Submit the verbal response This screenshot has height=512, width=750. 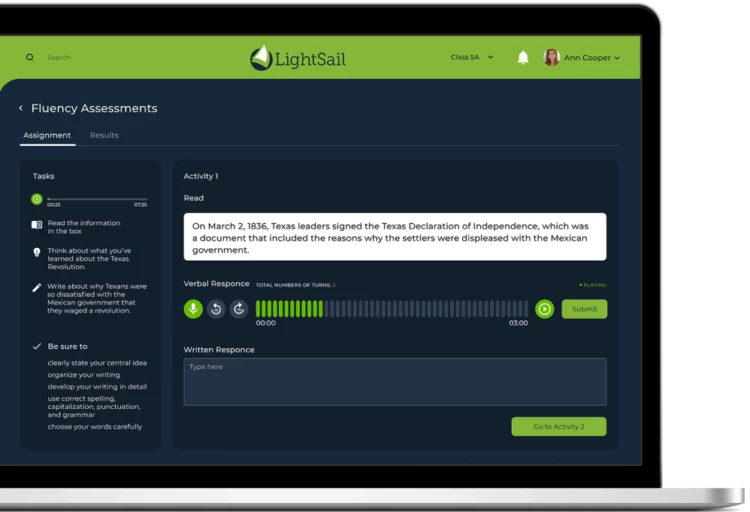(x=584, y=309)
